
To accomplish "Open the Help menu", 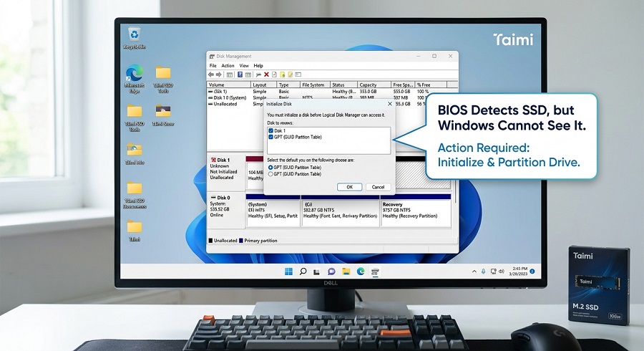I will (x=258, y=66).
